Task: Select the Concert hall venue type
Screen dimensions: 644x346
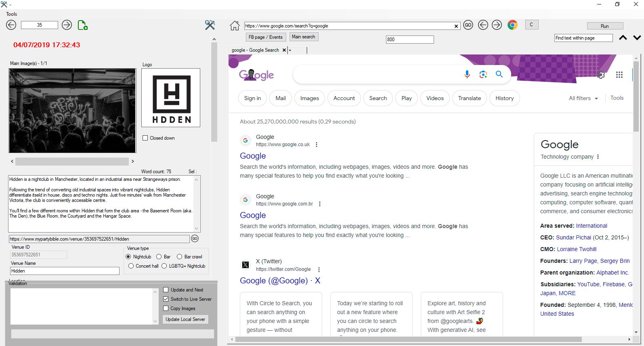Action: (x=131, y=266)
